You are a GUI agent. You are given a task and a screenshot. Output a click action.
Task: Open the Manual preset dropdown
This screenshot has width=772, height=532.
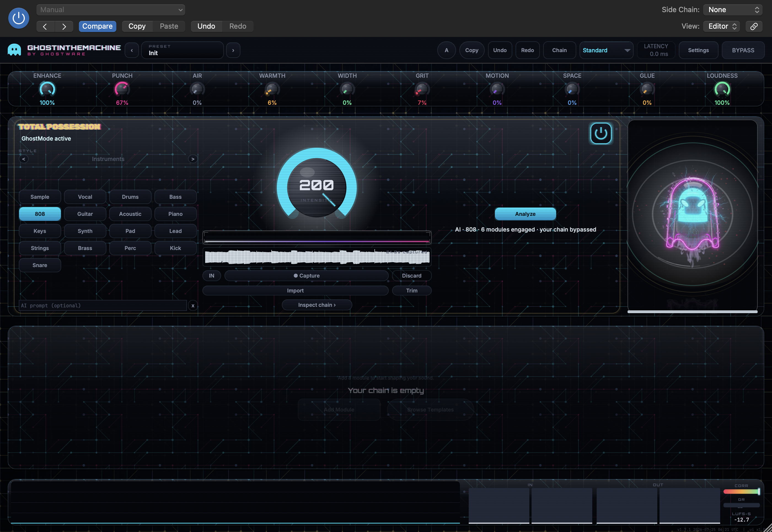(x=111, y=10)
